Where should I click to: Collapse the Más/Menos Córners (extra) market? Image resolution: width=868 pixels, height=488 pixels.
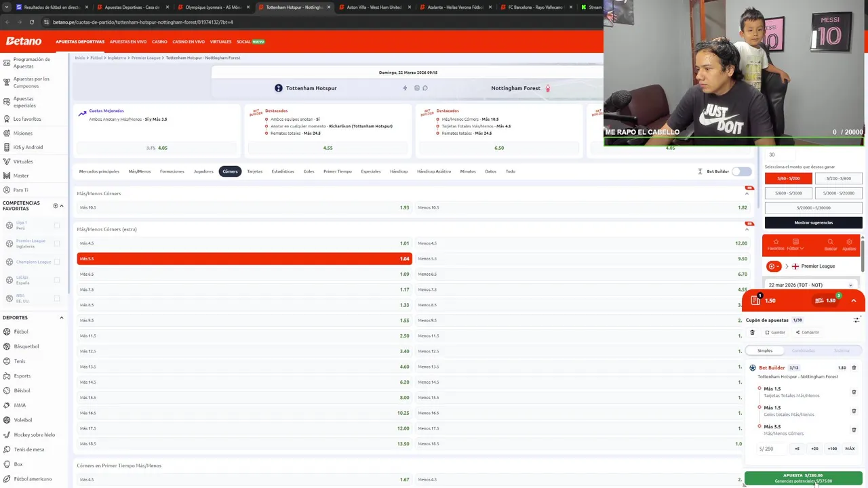747,229
